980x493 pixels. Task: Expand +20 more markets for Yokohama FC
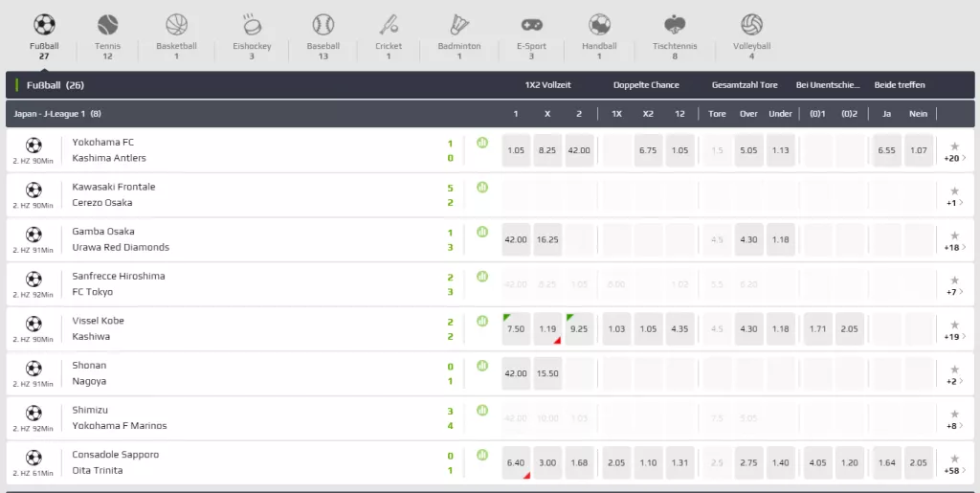[x=954, y=159]
